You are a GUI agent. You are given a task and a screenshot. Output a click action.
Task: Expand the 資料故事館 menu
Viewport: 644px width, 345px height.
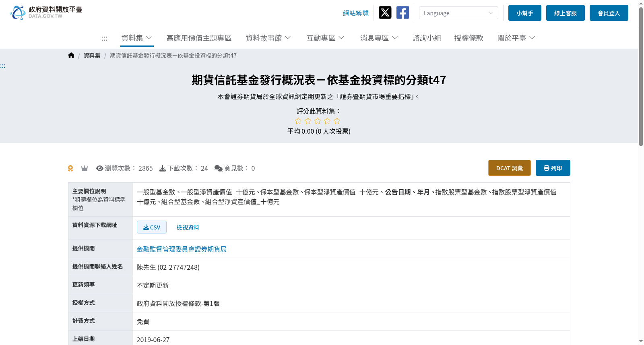268,38
